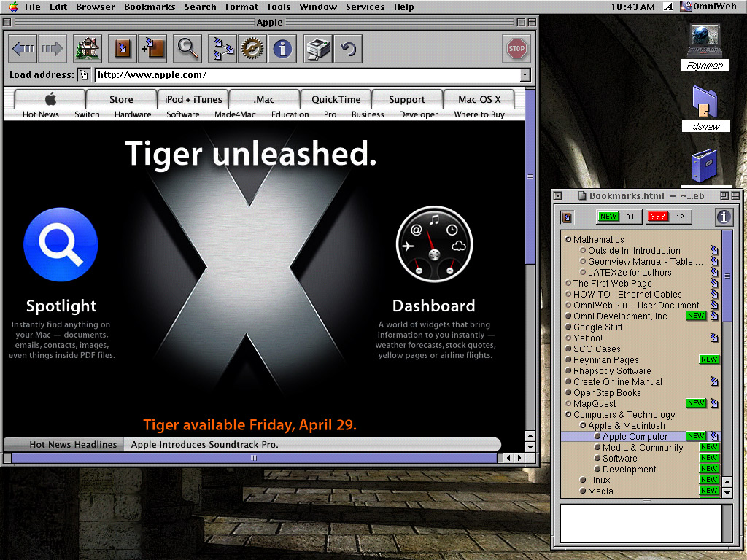Click the QuickTime tab
Screen dimensions: 747x560
click(336, 99)
